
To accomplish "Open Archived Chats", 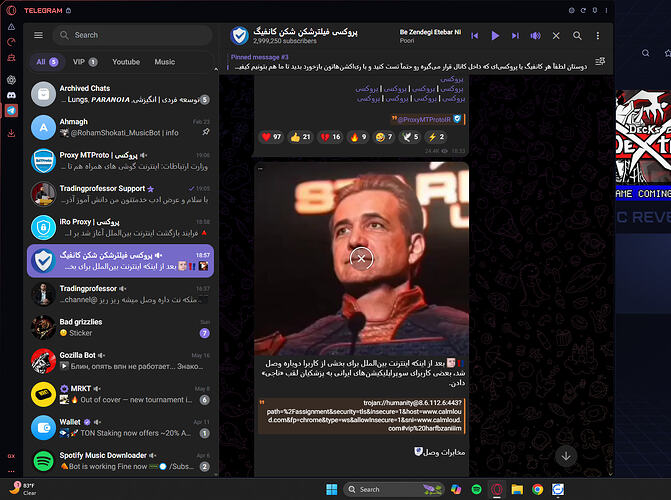I will 121,94.
